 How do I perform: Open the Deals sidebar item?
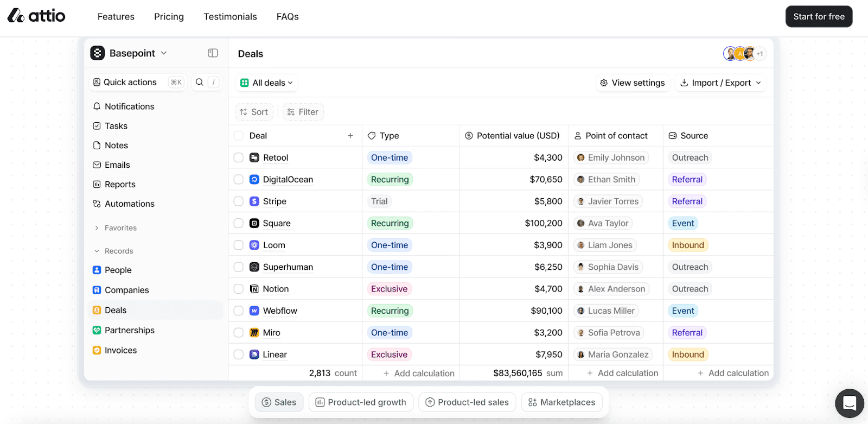156,310
